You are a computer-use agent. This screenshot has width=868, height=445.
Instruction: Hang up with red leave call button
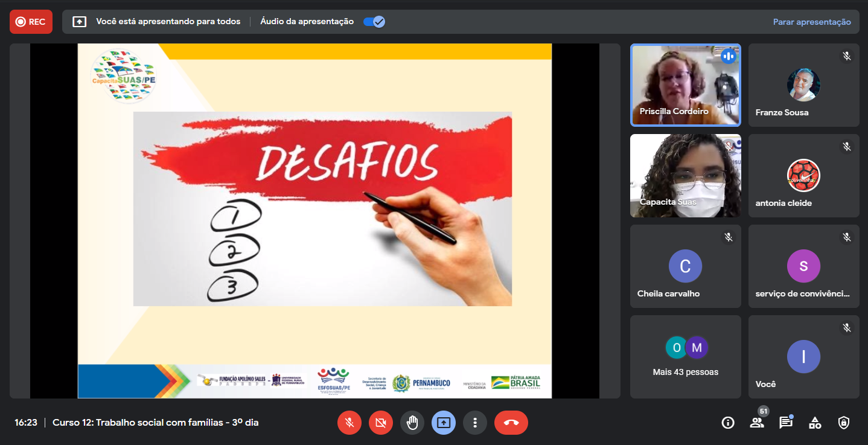[511, 423]
